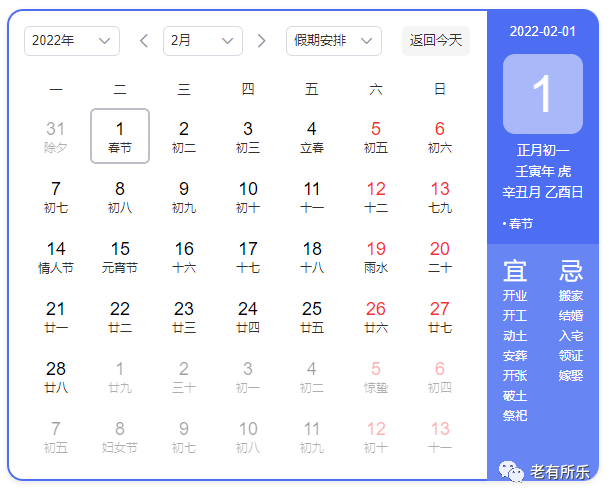Select February 27 廿七 Sunday date
The image size is (610, 500).
(440, 317)
